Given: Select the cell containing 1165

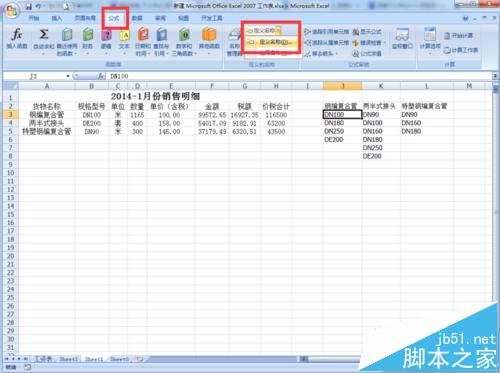Looking at the screenshot, I should (x=137, y=115).
